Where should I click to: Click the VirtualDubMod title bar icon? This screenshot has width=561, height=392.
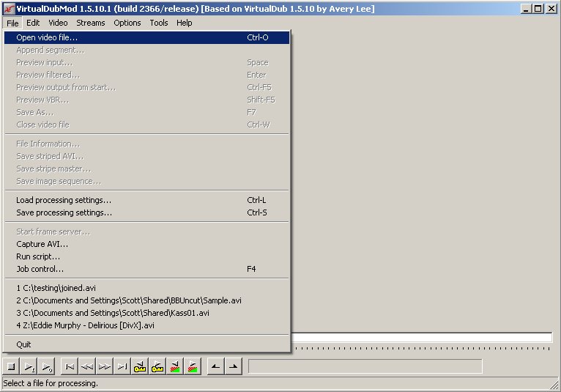[9, 9]
